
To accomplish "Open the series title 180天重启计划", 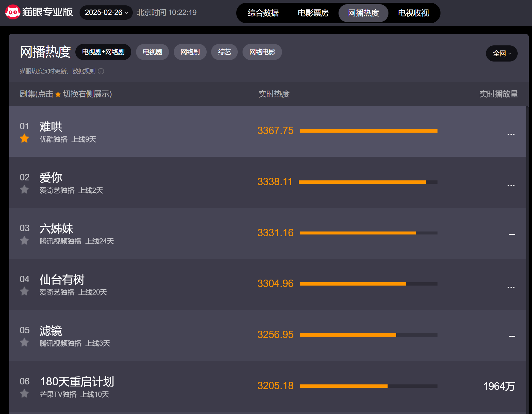I will pos(77,381).
